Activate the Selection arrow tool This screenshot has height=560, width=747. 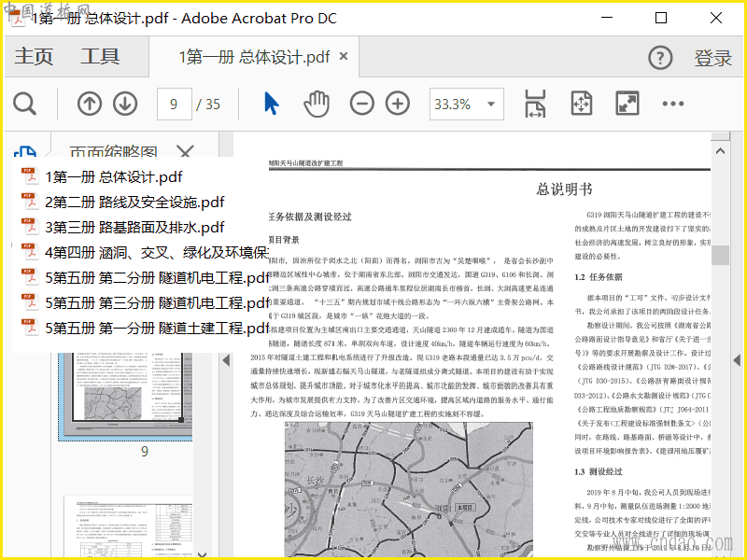[271, 104]
